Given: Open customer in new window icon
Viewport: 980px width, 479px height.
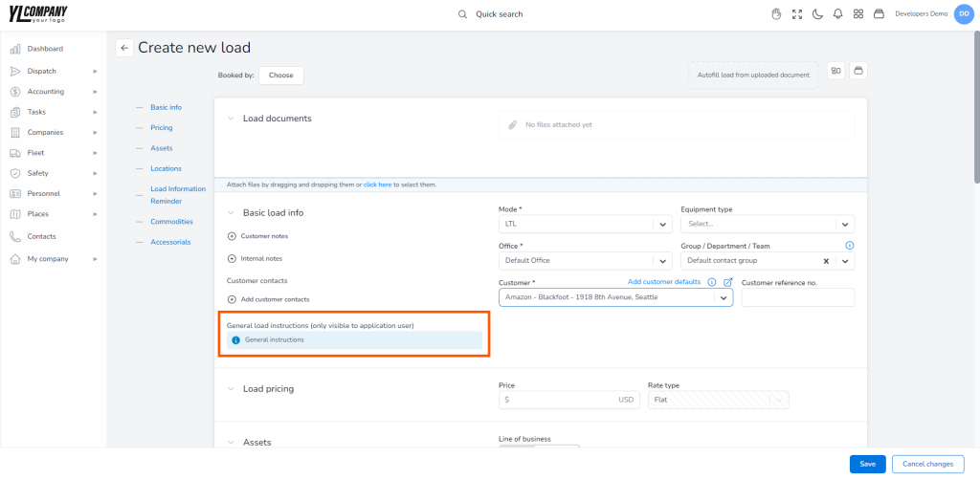Looking at the screenshot, I should click(727, 282).
